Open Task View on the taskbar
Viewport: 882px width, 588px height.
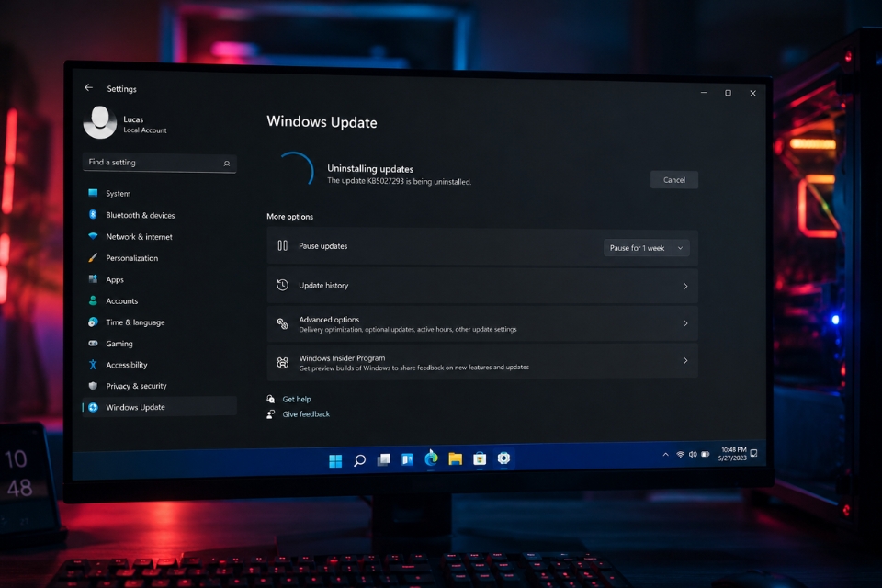384,459
